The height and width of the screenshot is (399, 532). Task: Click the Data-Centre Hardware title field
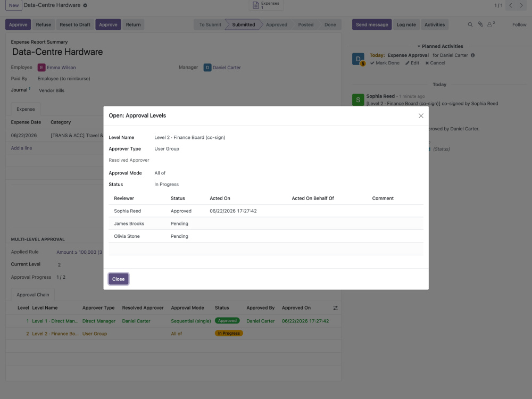click(x=57, y=52)
